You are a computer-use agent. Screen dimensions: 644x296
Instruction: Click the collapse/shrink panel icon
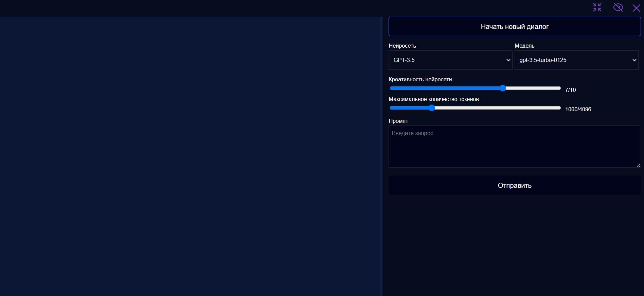(597, 7)
